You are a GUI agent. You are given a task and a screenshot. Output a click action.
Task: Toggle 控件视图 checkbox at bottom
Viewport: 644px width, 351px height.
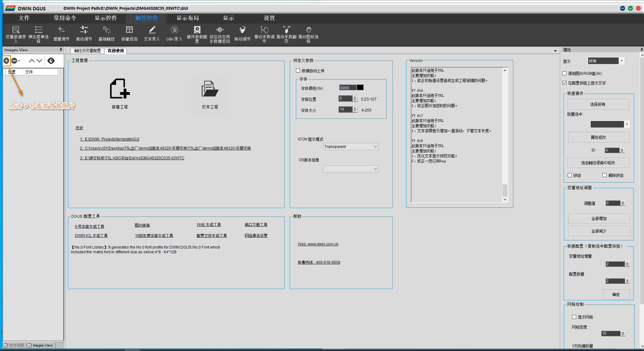tap(6, 345)
